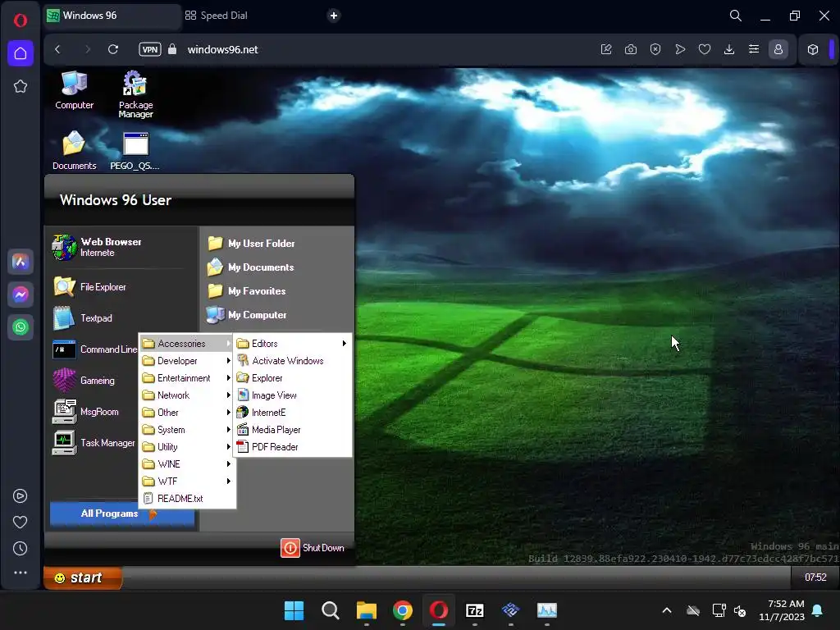Expand the Accessories folder
This screenshot has height=630, width=840.
click(x=186, y=344)
